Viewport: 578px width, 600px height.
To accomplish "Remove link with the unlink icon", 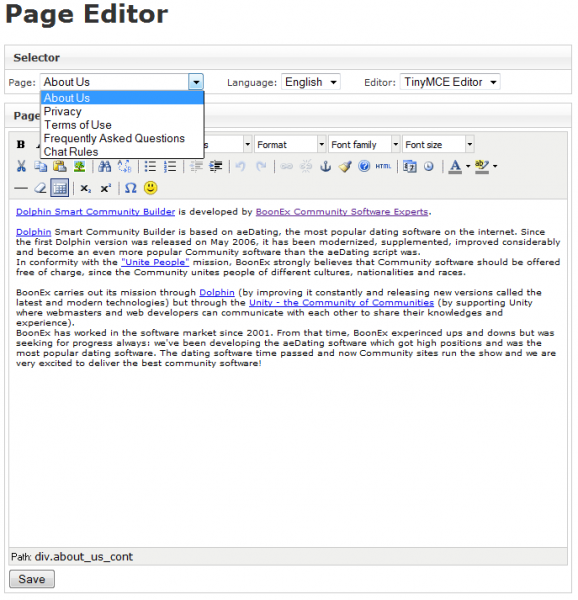I will (x=306, y=166).
